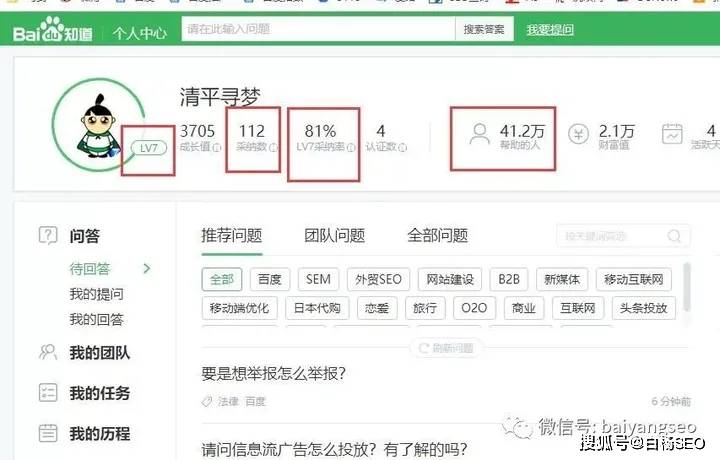Click the 4 认证数 stat

tap(386, 137)
